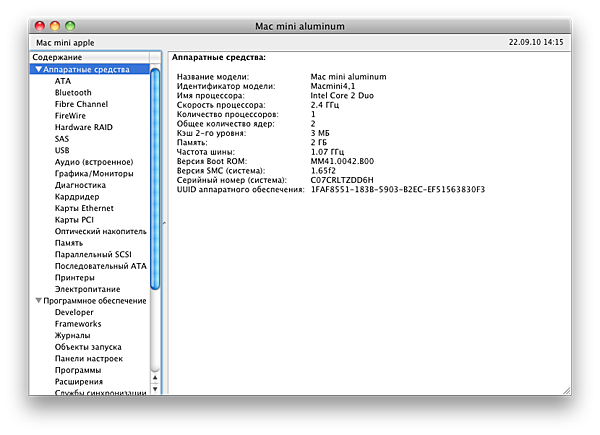The image size is (600, 435).
Task: Click L2 cache value 3 МБ
Action: tap(320, 133)
